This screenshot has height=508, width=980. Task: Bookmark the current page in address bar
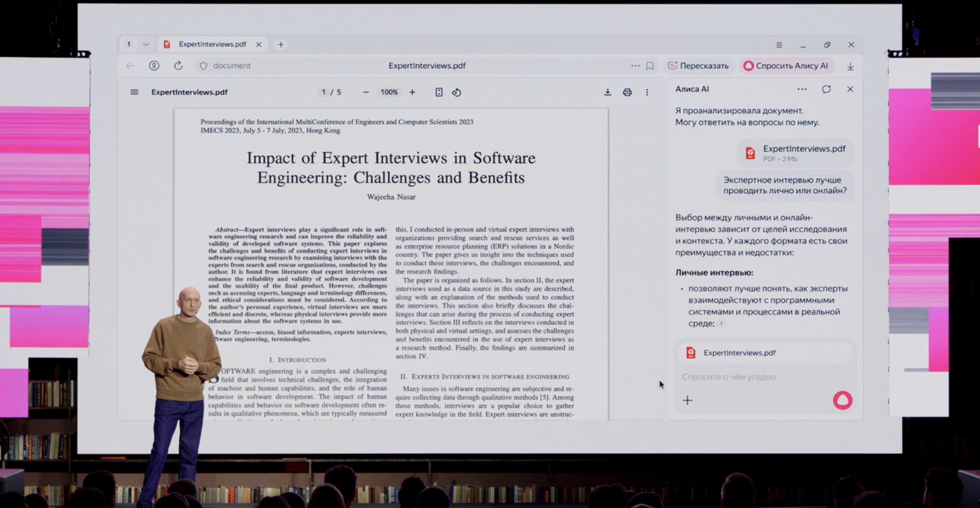[650, 66]
